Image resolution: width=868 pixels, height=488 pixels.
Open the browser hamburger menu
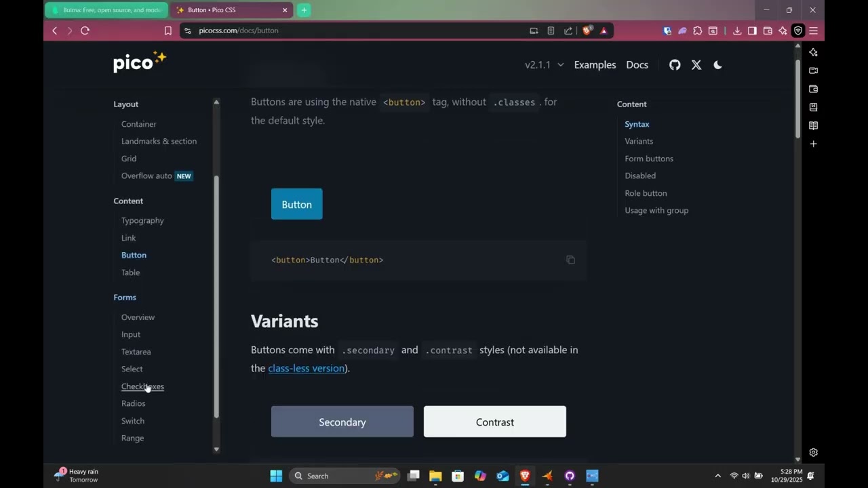[813, 30]
